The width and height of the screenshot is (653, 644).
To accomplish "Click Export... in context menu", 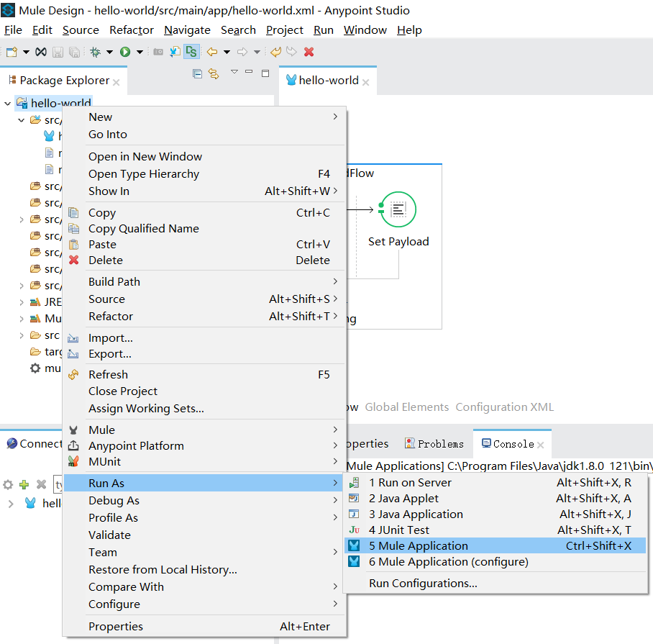I will coord(205,353).
